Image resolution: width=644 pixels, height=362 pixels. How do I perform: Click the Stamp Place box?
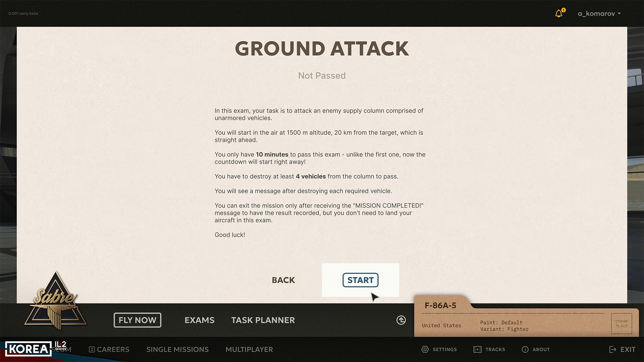pos(622,323)
